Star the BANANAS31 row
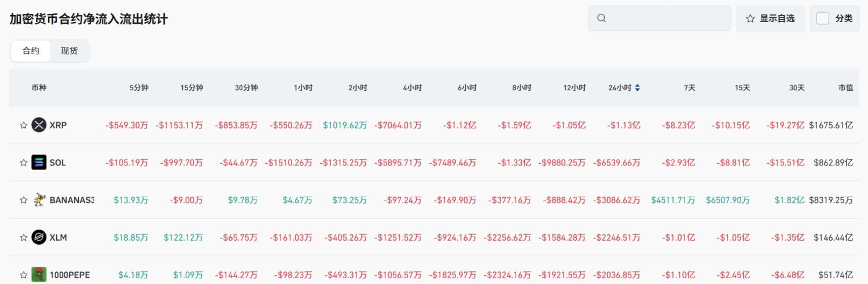The image size is (868, 284). pos(24,200)
